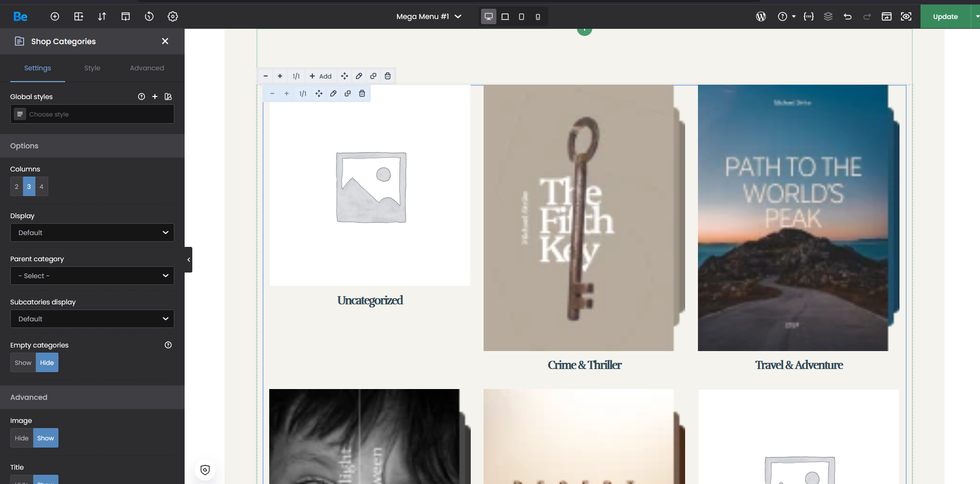Switch to desktop view icon

(x=489, y=16)
